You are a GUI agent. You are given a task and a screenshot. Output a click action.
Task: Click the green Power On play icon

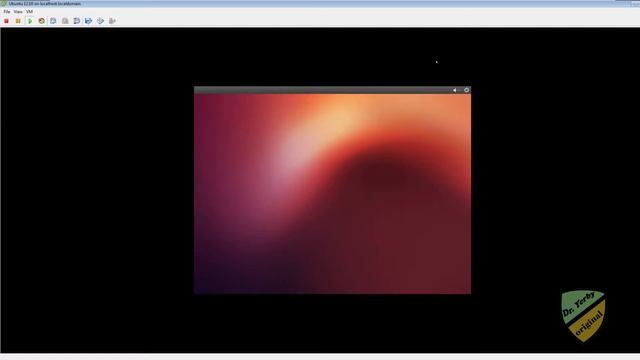click(30, 21)
